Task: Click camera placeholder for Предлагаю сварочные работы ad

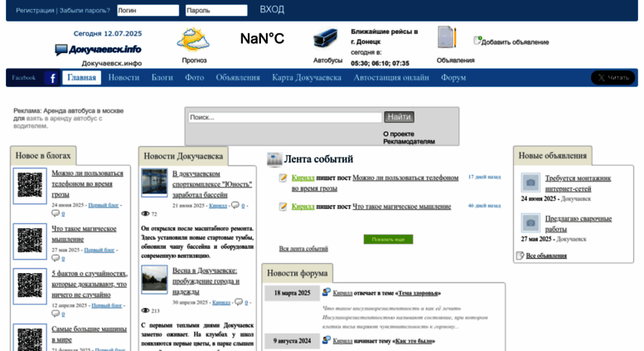Action: tap(530, 223)
